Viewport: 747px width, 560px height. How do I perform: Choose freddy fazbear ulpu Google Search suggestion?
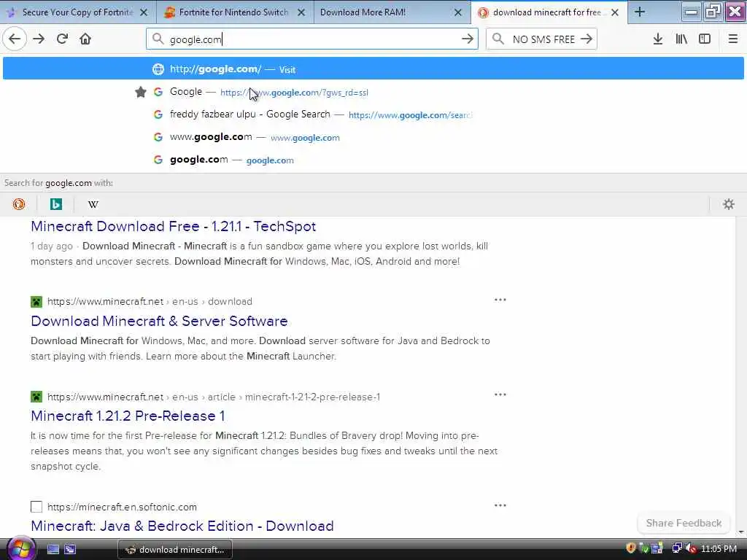point(373,114)
